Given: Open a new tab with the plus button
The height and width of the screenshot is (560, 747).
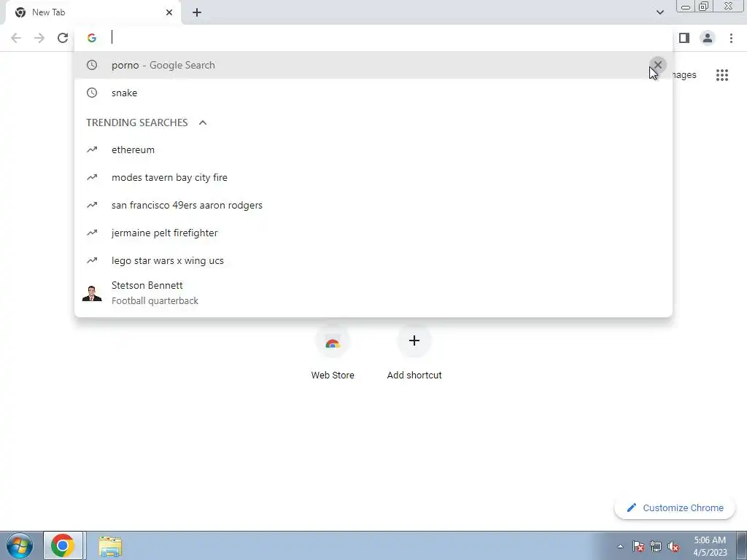Looking at the screenshot, I should click(197, 12).
